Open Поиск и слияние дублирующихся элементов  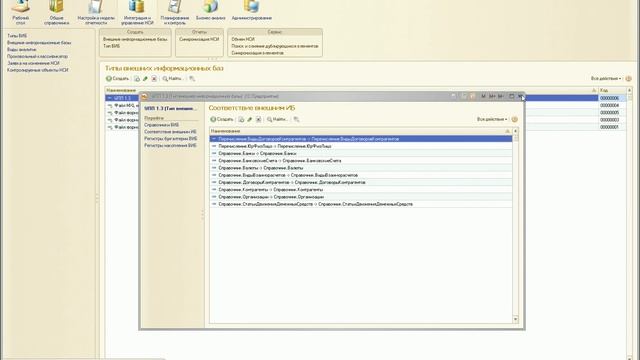(275, 46)
